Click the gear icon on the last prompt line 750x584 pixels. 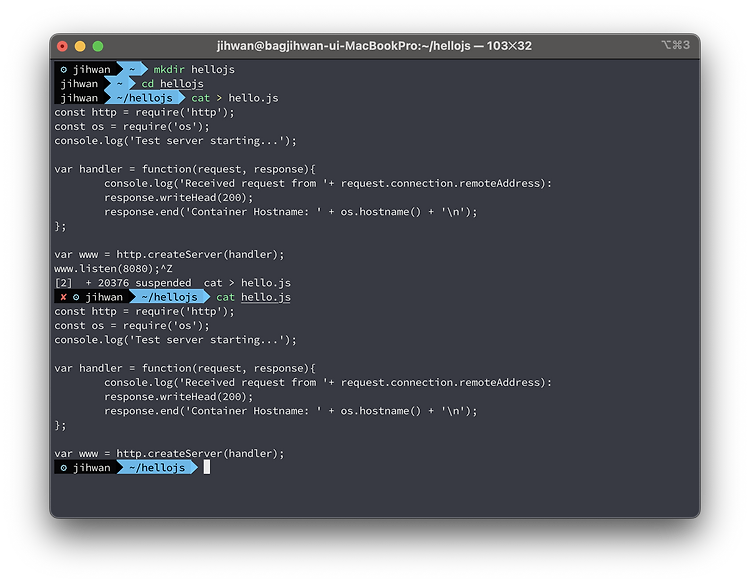(64, 468)
